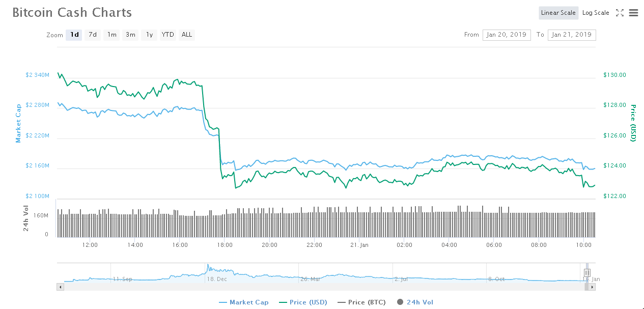Select the 1m zoom range

coord(111,35)
